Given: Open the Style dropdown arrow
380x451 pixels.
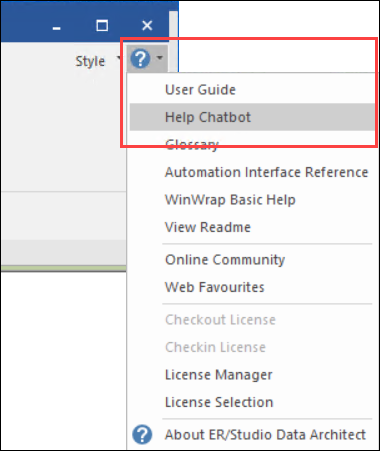Looking at the screenshot, I should pos(118,58).
